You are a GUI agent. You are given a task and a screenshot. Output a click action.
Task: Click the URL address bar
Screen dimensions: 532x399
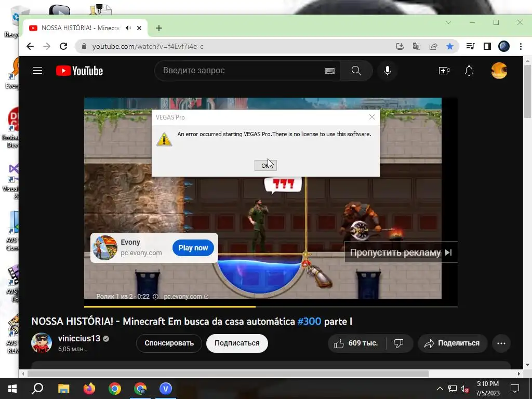point(237,46)
